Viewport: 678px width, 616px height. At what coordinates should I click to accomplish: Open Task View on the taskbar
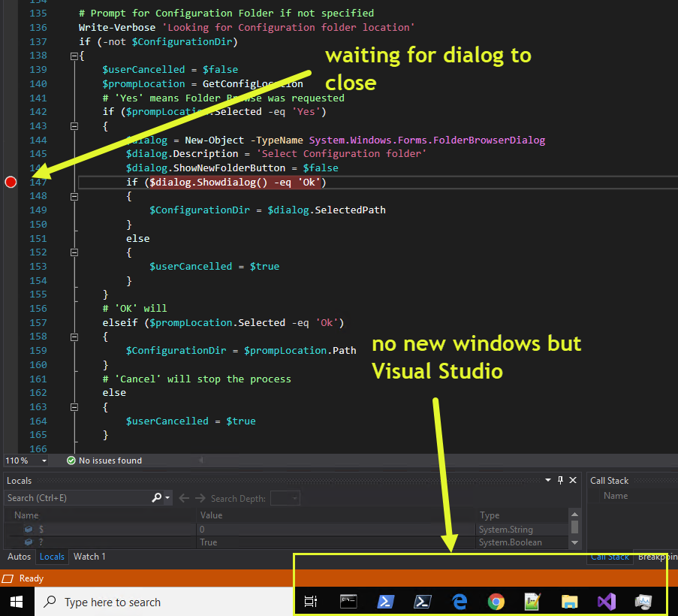coord(311,602)
